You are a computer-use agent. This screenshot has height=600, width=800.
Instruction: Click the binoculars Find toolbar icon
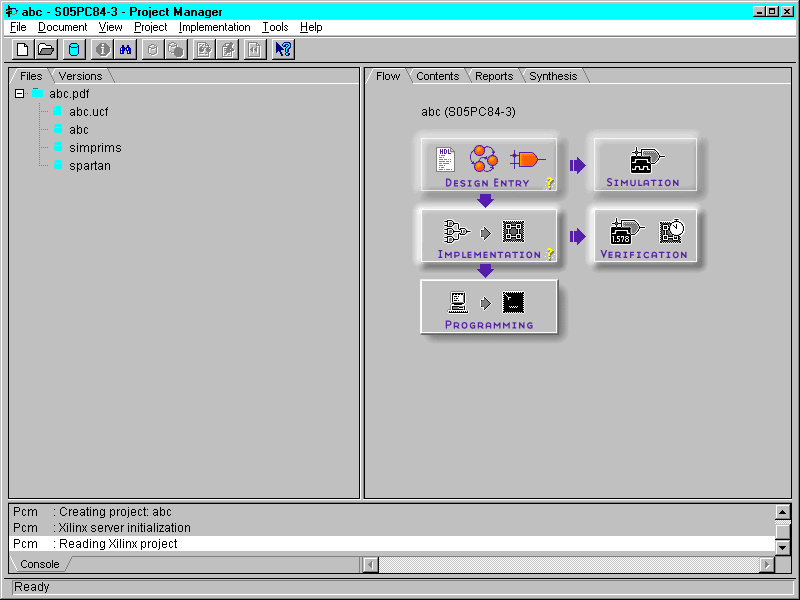(126, 49)
